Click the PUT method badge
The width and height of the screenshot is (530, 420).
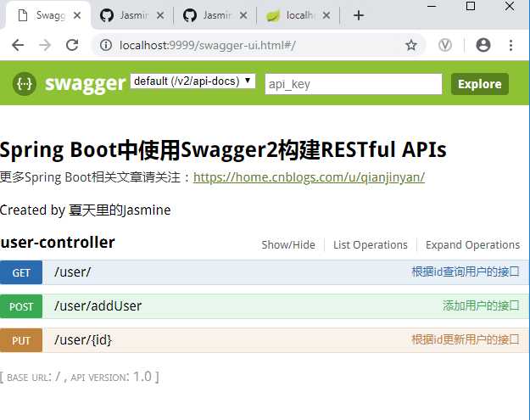pos(21,340)
